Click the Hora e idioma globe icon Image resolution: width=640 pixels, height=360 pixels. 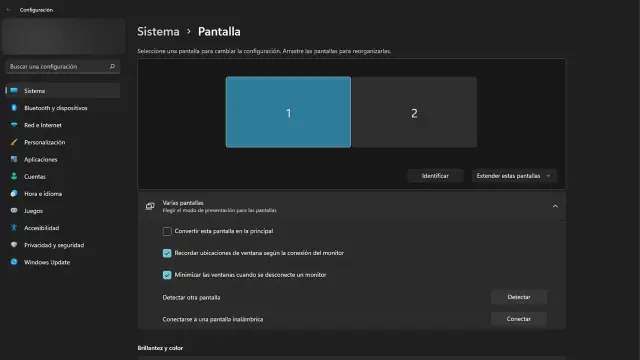[14, 193]
